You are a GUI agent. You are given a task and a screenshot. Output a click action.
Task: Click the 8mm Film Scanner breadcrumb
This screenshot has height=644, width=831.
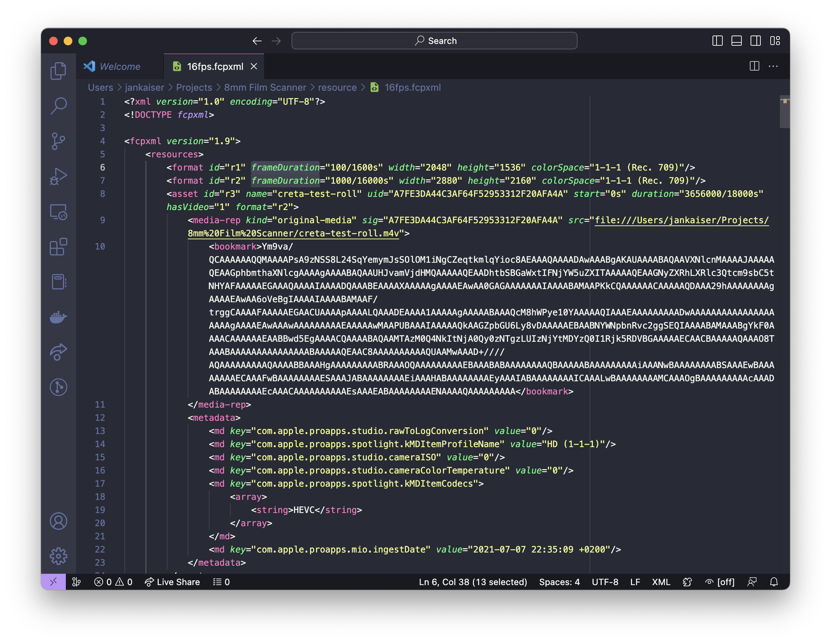(x=265, y=87)
